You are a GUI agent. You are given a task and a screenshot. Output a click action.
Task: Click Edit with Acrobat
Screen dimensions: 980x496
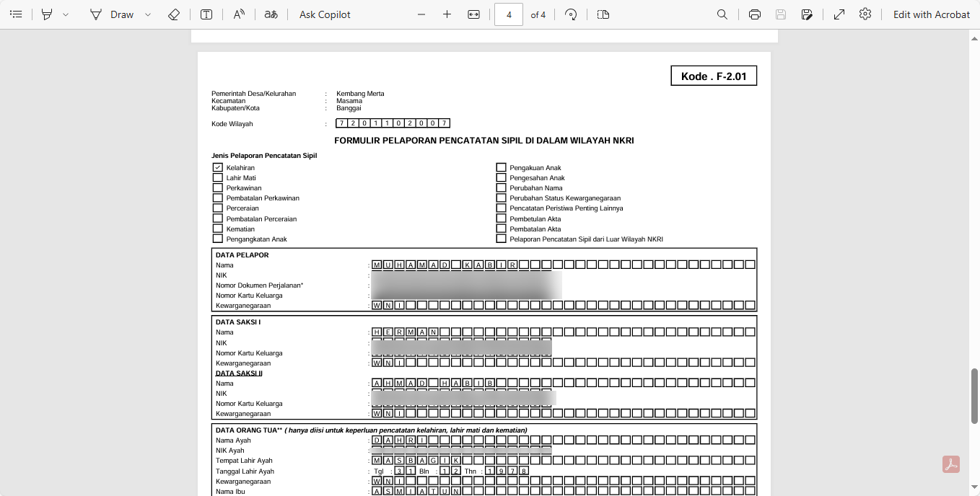click(x=931, y=14)
